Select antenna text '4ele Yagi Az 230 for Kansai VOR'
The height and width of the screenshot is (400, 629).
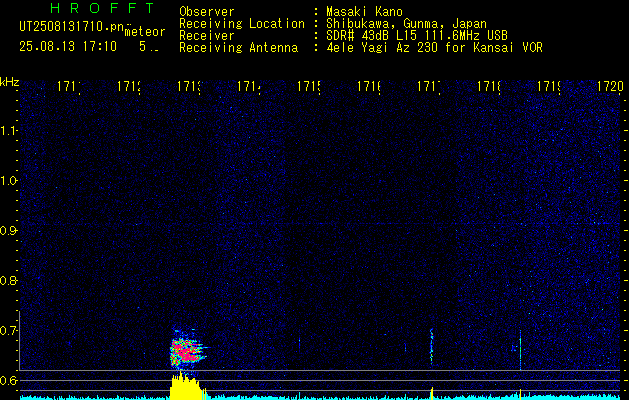coord(434,48)
